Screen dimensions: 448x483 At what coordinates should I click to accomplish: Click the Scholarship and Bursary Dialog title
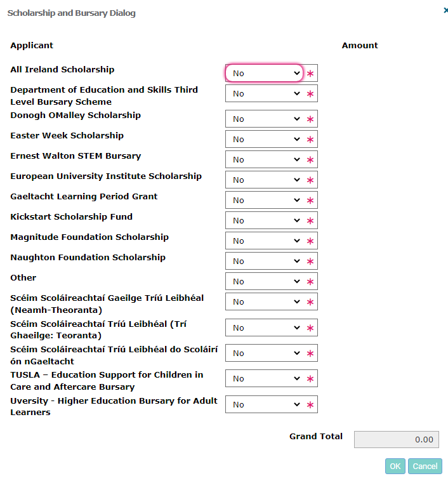tap(72, 13)
